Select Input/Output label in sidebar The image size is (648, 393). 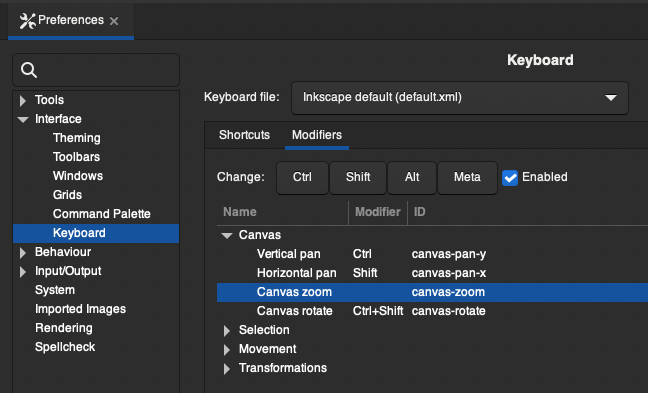pos(68,271)
